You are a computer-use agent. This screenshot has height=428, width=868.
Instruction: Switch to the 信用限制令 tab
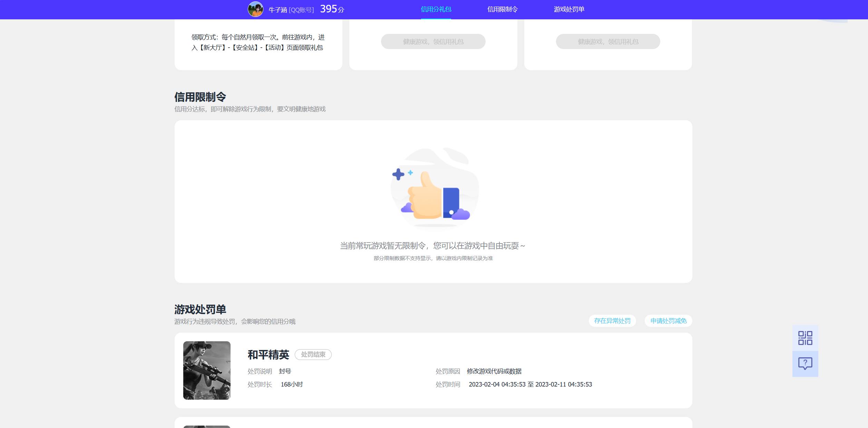point(503,9)
